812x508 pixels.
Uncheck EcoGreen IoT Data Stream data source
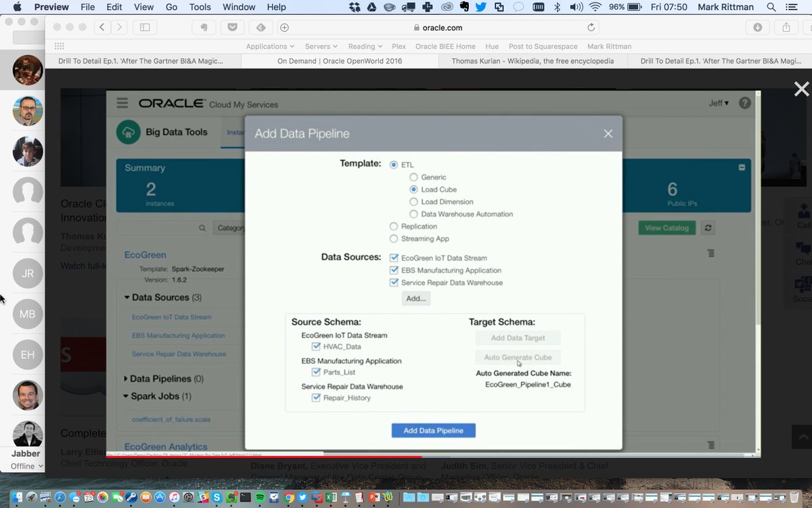(x=394, y=258)
